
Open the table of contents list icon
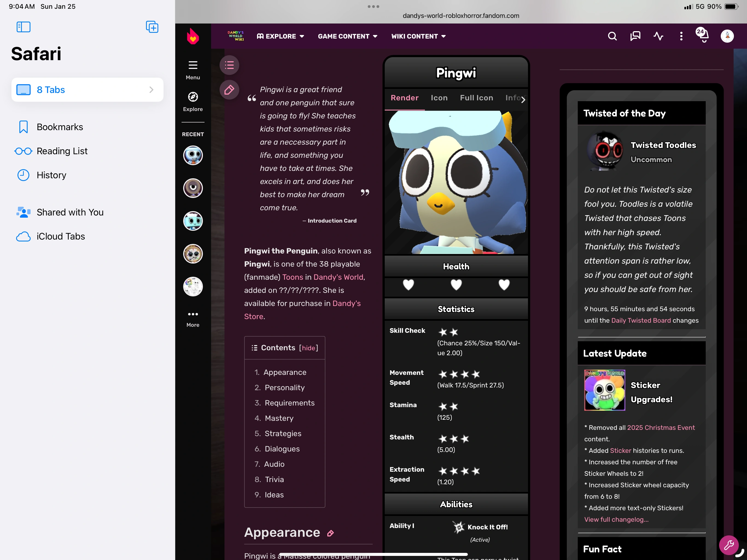(x=229, y=65)
